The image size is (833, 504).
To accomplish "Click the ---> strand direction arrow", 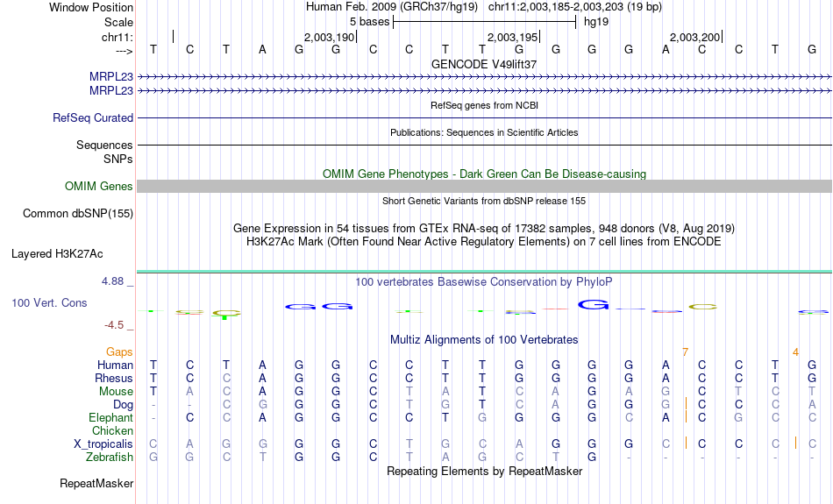I will [125, 51].
